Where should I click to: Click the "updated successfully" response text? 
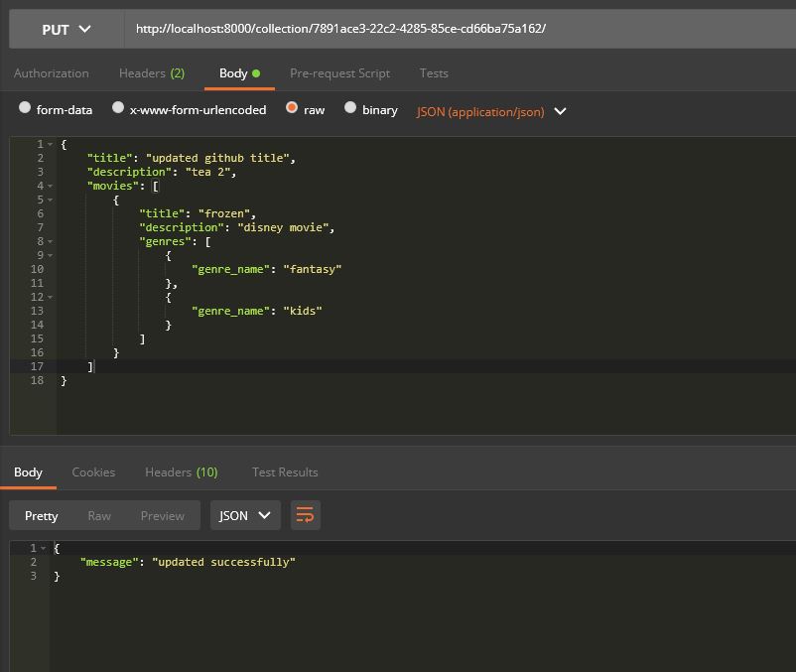point(223,562)
